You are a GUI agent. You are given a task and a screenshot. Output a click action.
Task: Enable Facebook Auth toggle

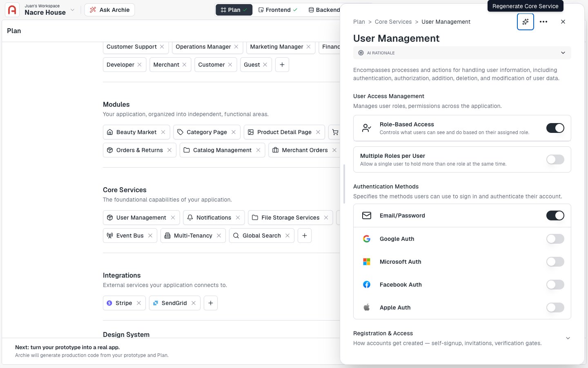[555, 285]
